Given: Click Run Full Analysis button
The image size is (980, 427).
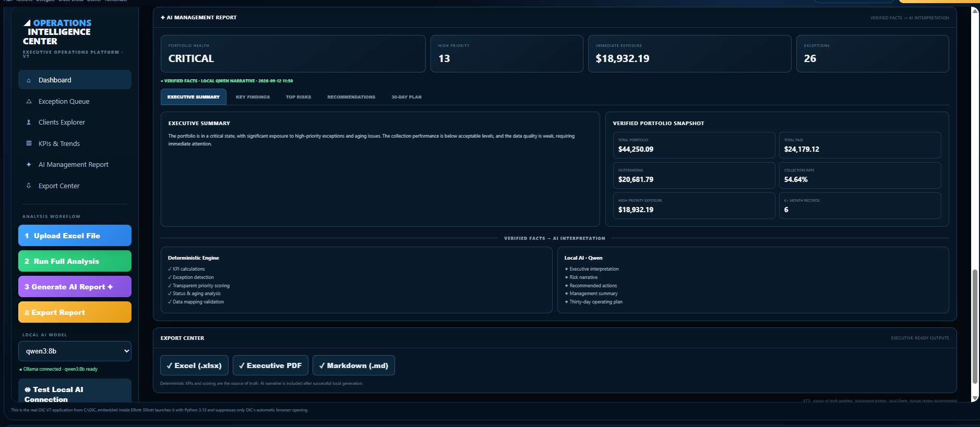Looking at the screenshot, I should pyautogui.click(x=75, y=261).
